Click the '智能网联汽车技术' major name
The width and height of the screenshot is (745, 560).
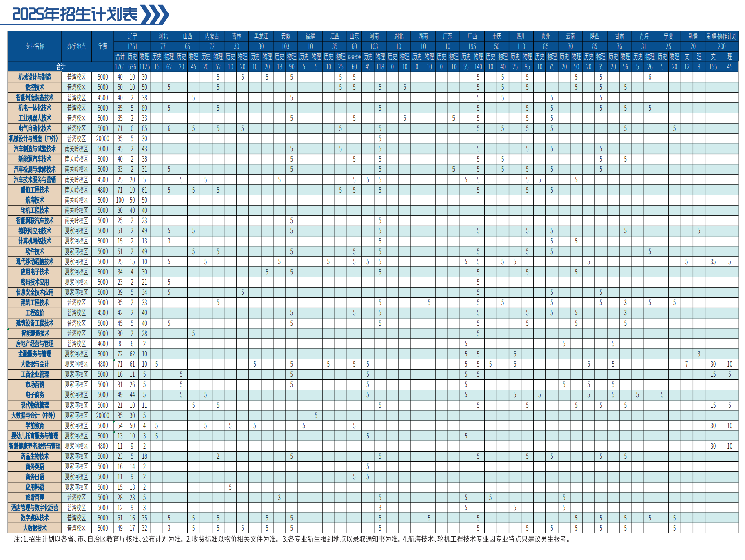pos(35,220)
